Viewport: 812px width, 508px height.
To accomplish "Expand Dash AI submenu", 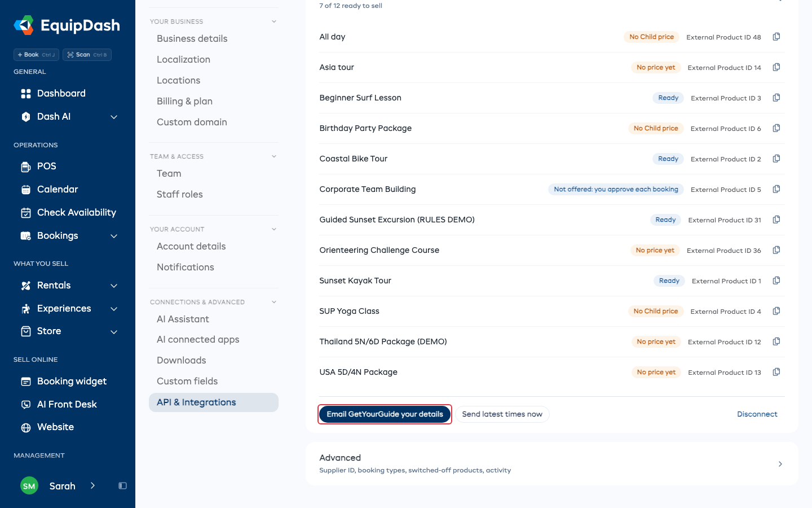I will (114, 117).
